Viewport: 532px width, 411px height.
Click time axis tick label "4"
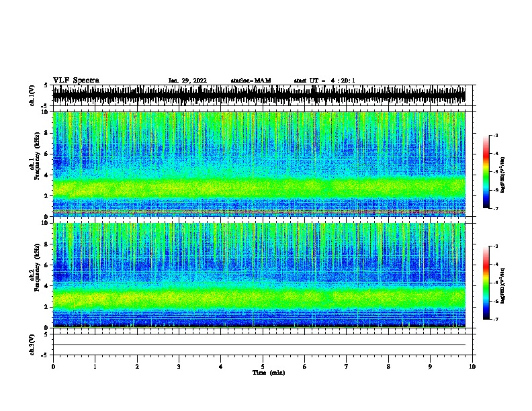(x=221, y=367)
